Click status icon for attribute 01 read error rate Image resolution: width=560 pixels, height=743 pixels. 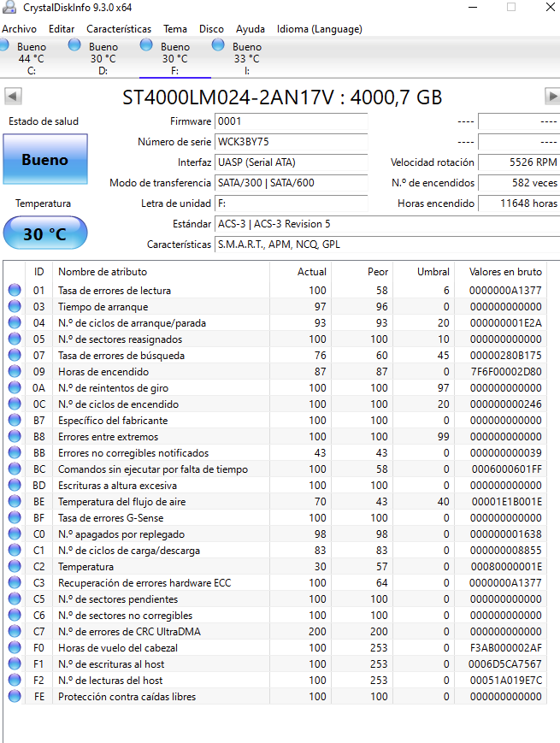(15, 290)
